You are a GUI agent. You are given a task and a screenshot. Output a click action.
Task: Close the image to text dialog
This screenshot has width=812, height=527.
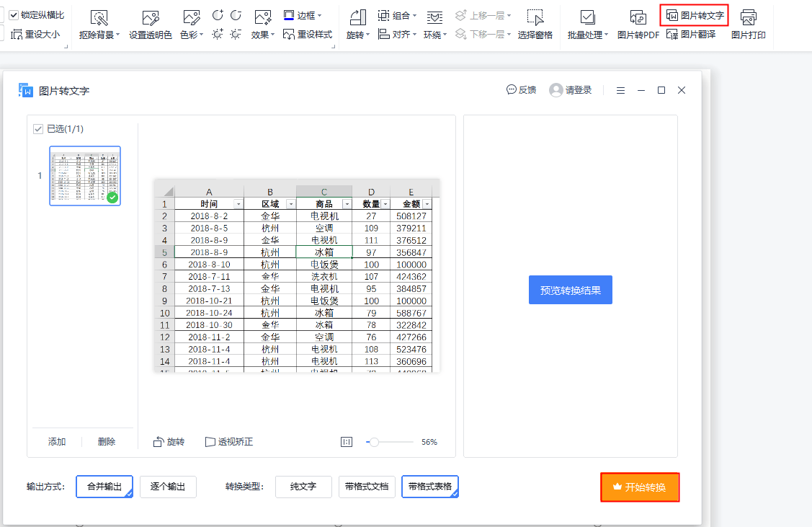682,90
